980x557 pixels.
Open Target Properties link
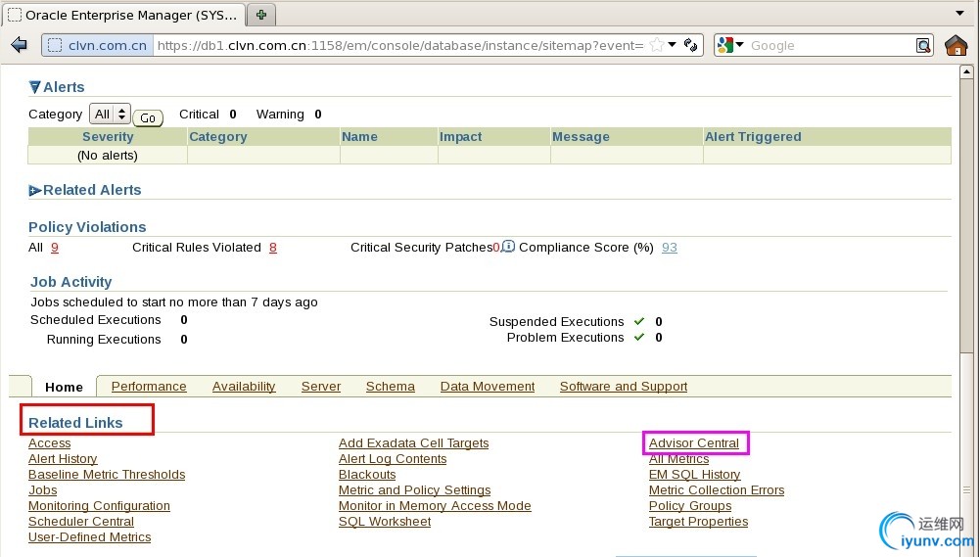pos(698,522)
